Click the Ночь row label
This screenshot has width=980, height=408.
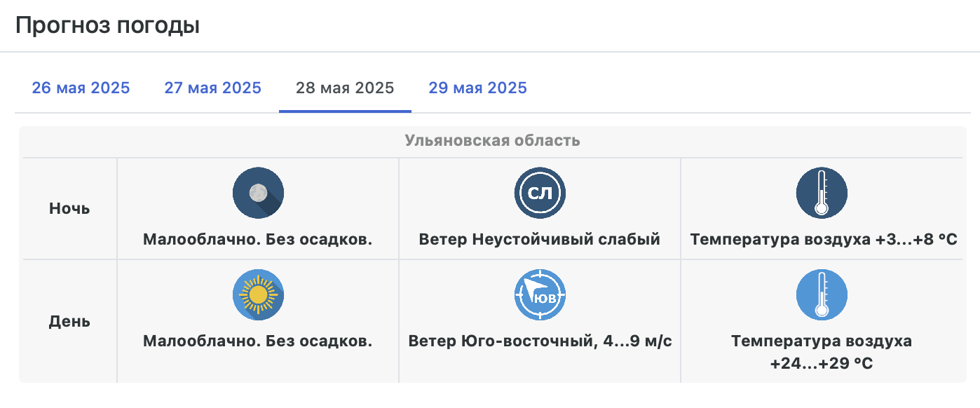[x=69, y=208]
